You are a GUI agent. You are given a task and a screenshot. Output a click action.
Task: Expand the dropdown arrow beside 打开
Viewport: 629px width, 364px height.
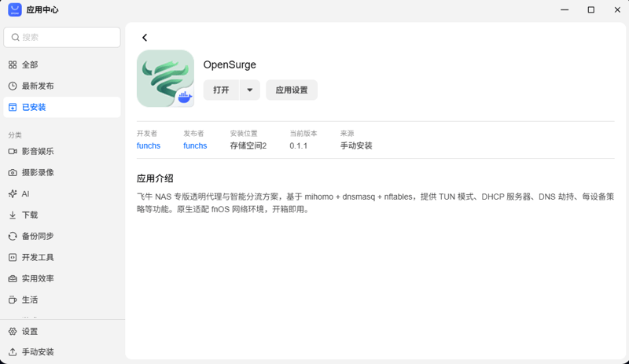pos(249,90)
